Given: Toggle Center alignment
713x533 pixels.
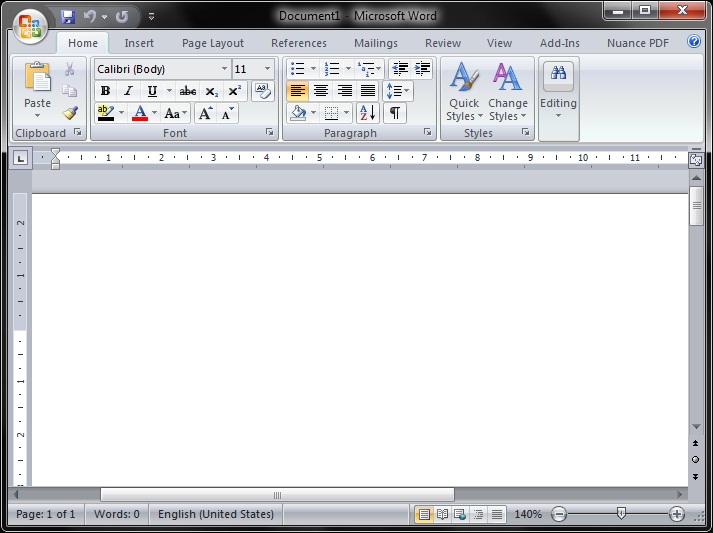Looking at the screenshot, I should tap(321, 91).
